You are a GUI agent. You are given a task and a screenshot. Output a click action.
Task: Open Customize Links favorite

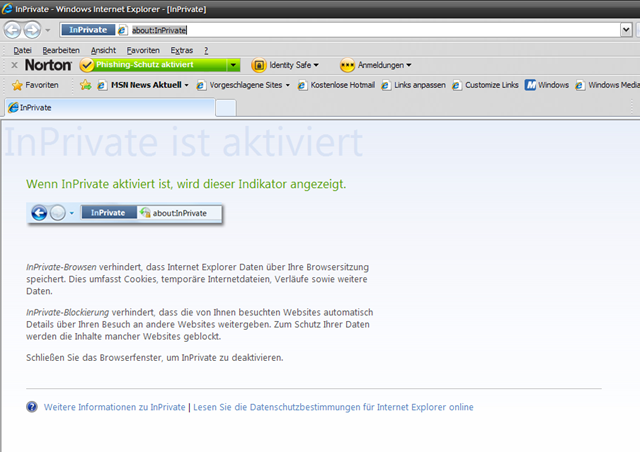(x=491, y=85)
